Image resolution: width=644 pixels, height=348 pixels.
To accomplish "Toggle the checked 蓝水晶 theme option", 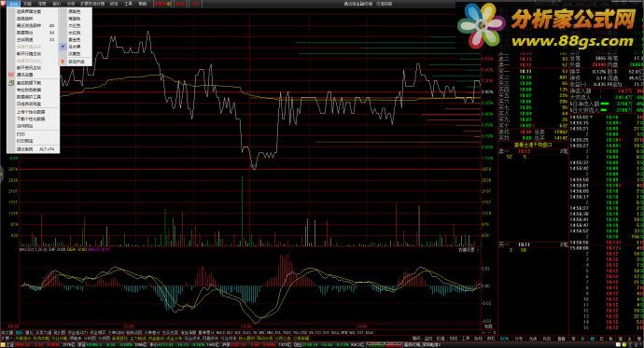I will [76, 47].
